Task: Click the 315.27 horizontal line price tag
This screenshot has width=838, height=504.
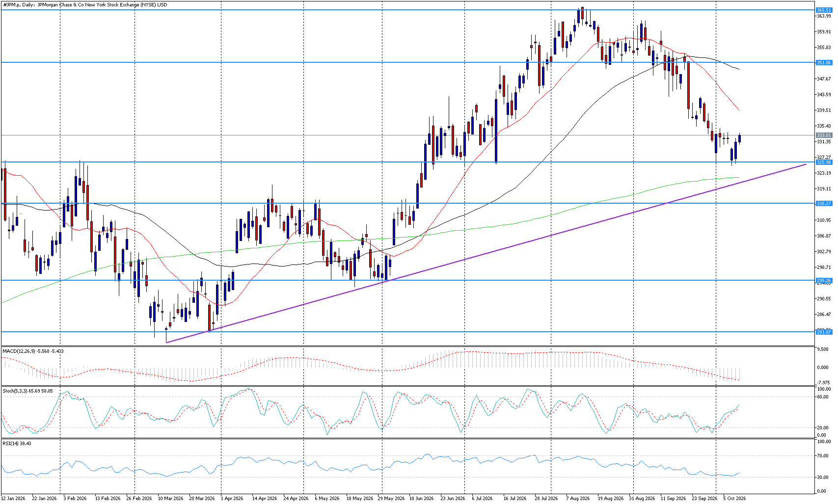Action: 824,204
